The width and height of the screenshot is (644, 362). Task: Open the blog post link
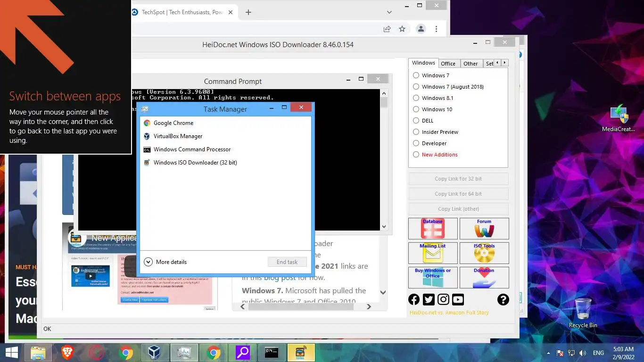[x=280, y=278]
